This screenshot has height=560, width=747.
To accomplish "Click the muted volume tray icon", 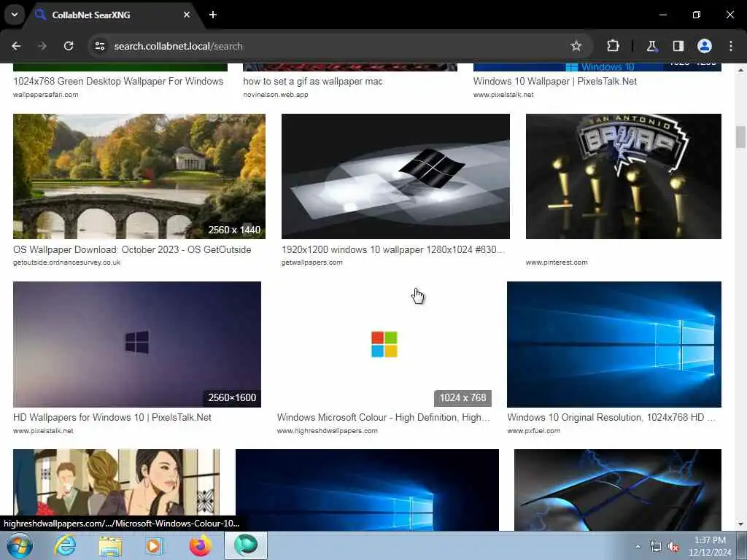I will pos(673,547).
